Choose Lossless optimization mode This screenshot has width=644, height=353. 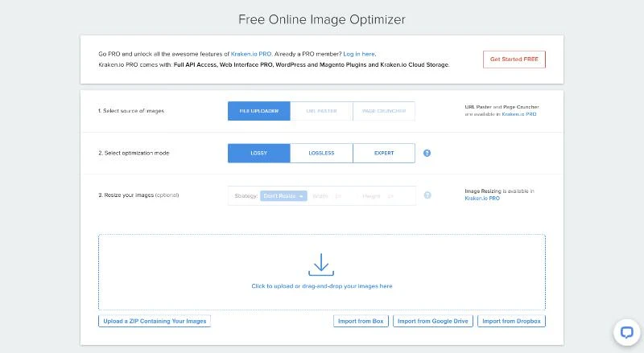[x=321, y=153]
